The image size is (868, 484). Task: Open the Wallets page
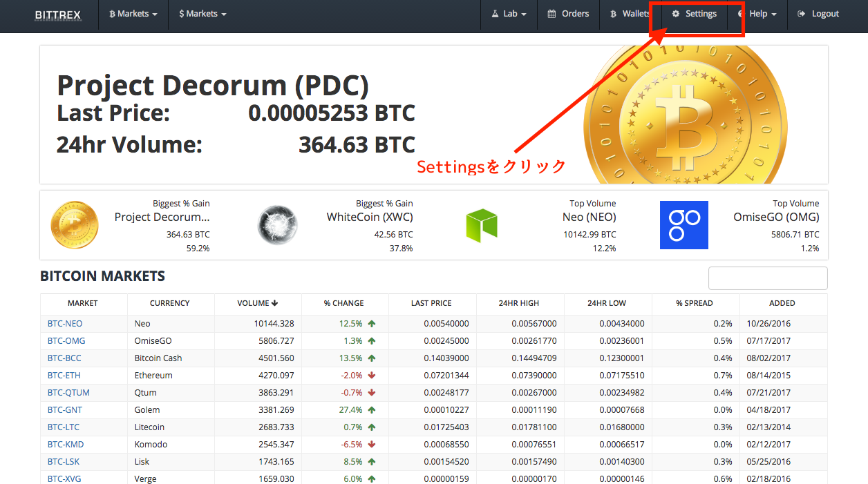(630, 14)
